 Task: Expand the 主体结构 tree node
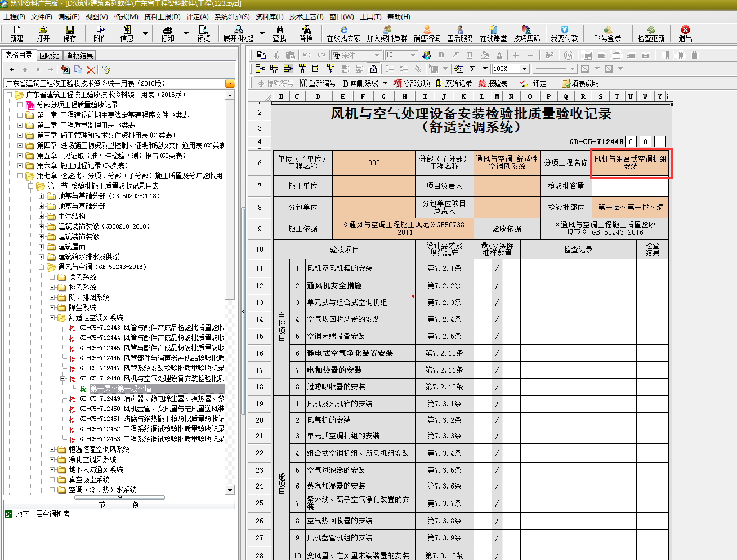click(41, 216)
